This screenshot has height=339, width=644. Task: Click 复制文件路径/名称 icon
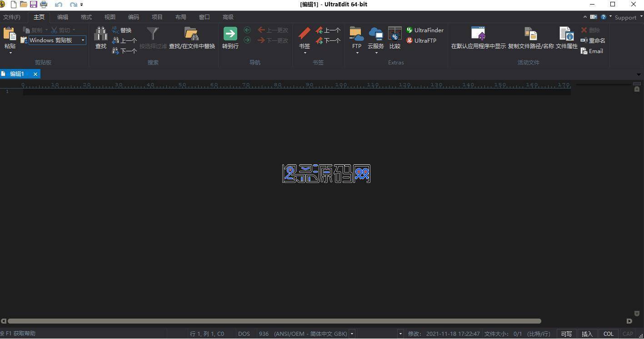pyautogui.click(x=531, y=34)
